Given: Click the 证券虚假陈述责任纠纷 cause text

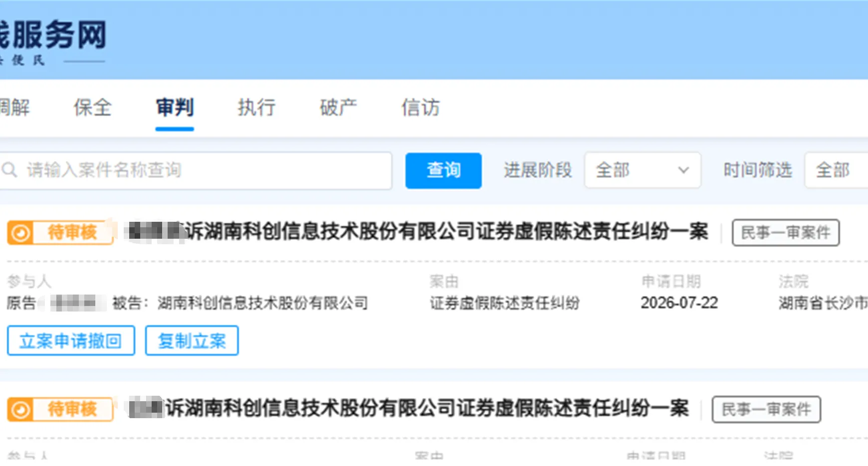Looking at the screenshot, I should [x=505, y=303].
